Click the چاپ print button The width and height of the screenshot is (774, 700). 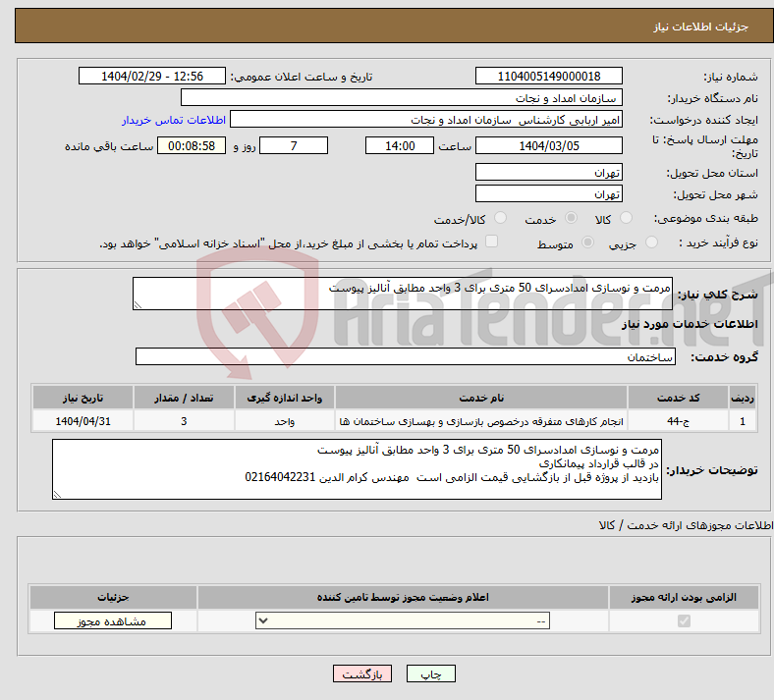[x=431, y=673]
